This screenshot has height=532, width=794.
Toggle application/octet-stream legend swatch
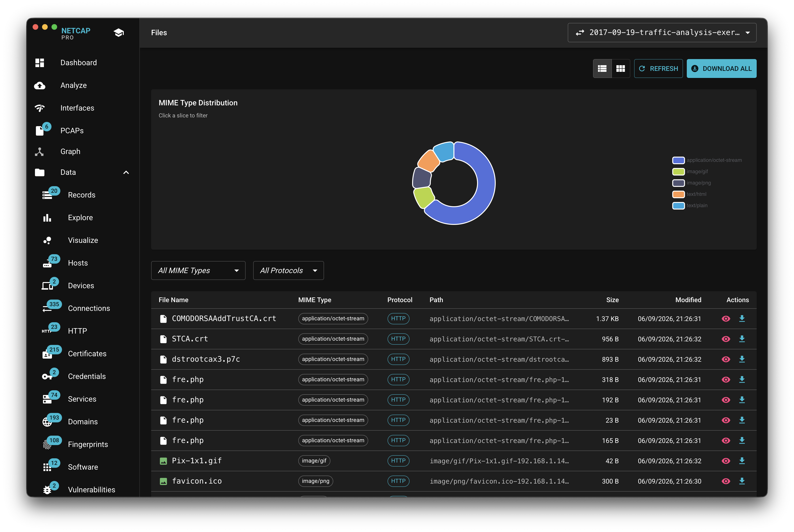coord(678,160)
